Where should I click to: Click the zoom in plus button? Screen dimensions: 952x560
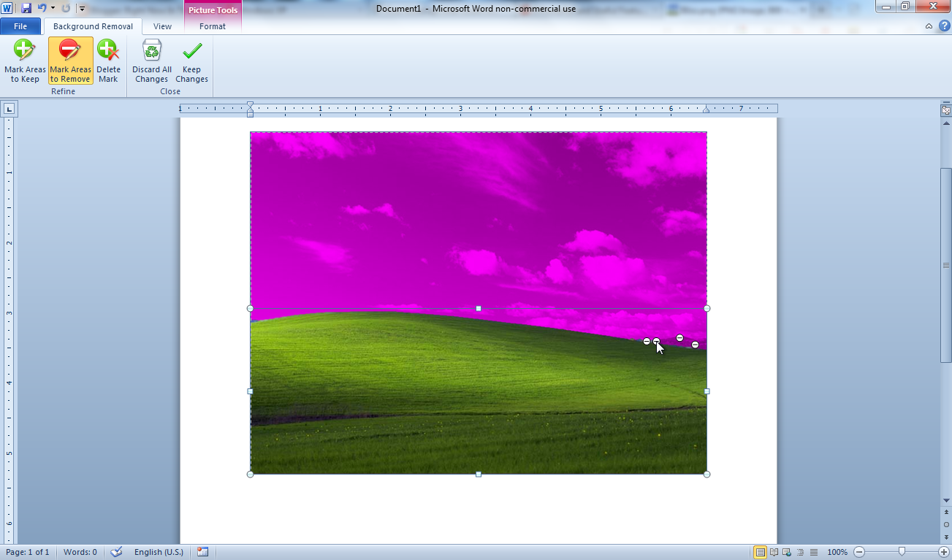944,552
